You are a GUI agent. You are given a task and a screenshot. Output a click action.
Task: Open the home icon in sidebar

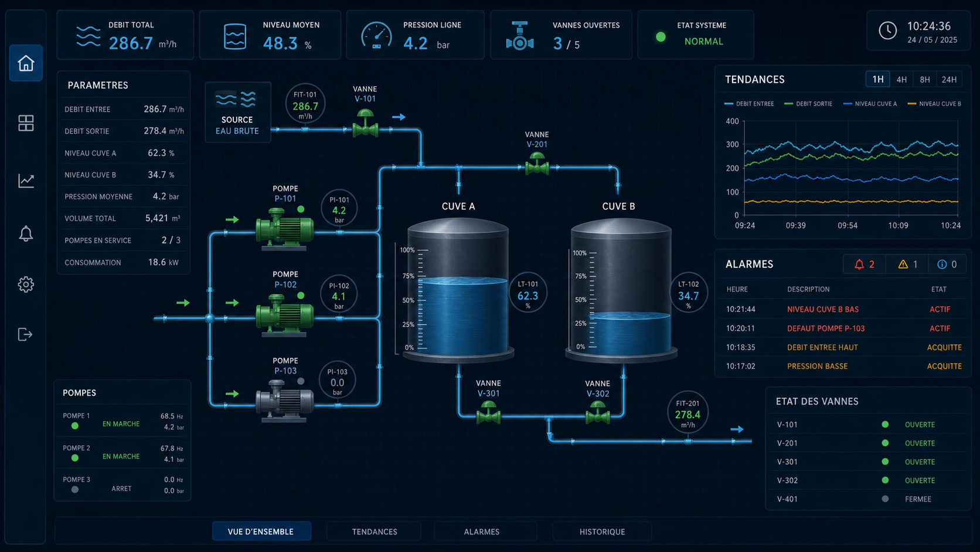coord(26,63)
